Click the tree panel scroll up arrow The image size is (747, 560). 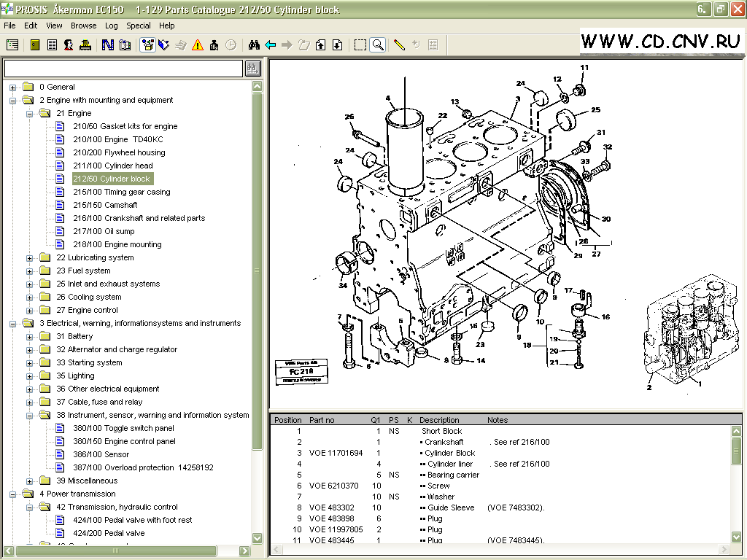click(258, 87)
